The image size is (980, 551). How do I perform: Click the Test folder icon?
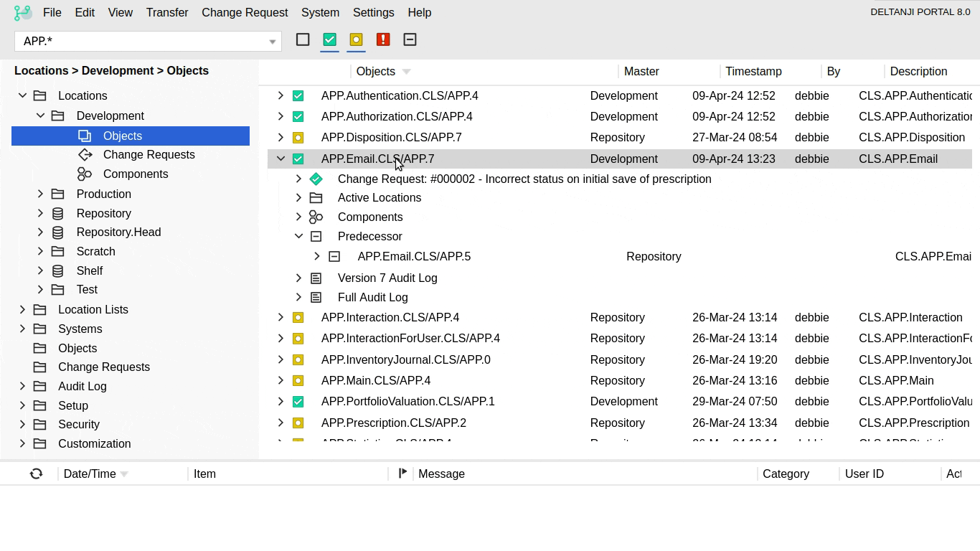pyautogui.click(x=58, y=289)
